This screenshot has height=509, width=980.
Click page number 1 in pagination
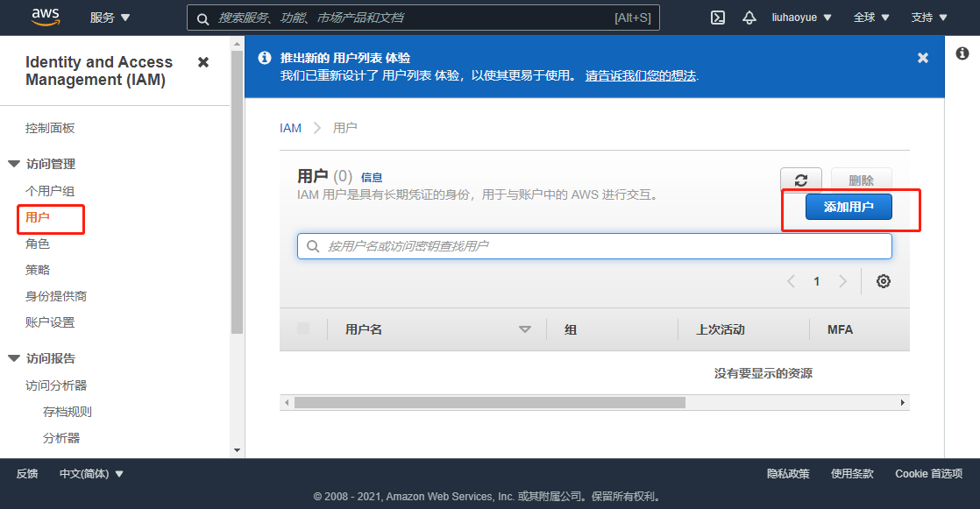(x=816, y=282)
